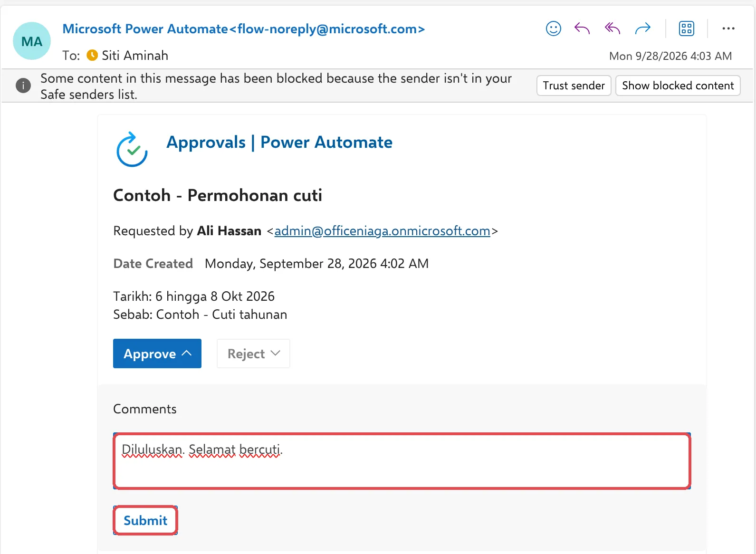Image resolution: width=756 pixels, height=554 pixels.
Task: Click the Approvals | Power Automate heading
Action: pyautogui.click(x=279, y=142)
